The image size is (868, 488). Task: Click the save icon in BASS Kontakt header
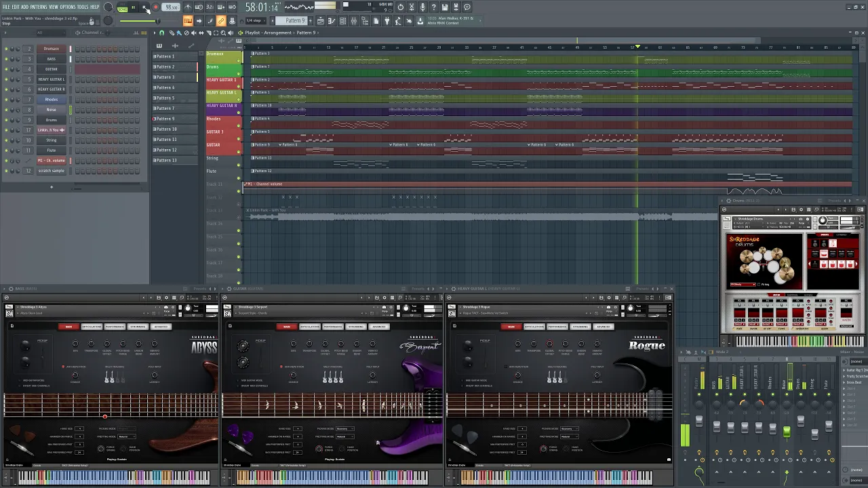coord(159,298)
